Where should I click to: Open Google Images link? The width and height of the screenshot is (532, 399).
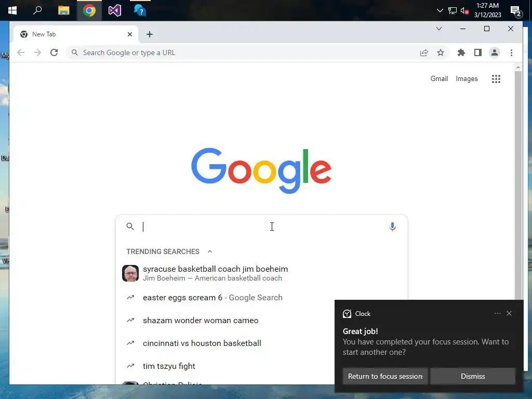coord(467,79)
